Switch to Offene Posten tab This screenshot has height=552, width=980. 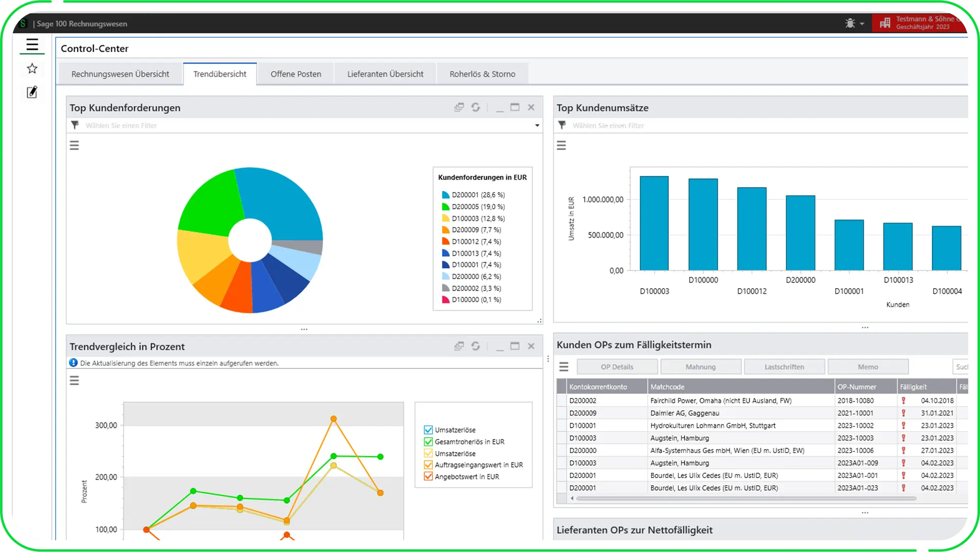pos(296,74)
